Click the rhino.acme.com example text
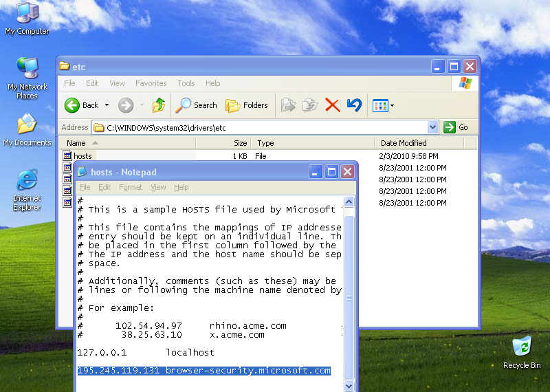The height and width of the screenshot is (392, 550). (x=247, y=326)
